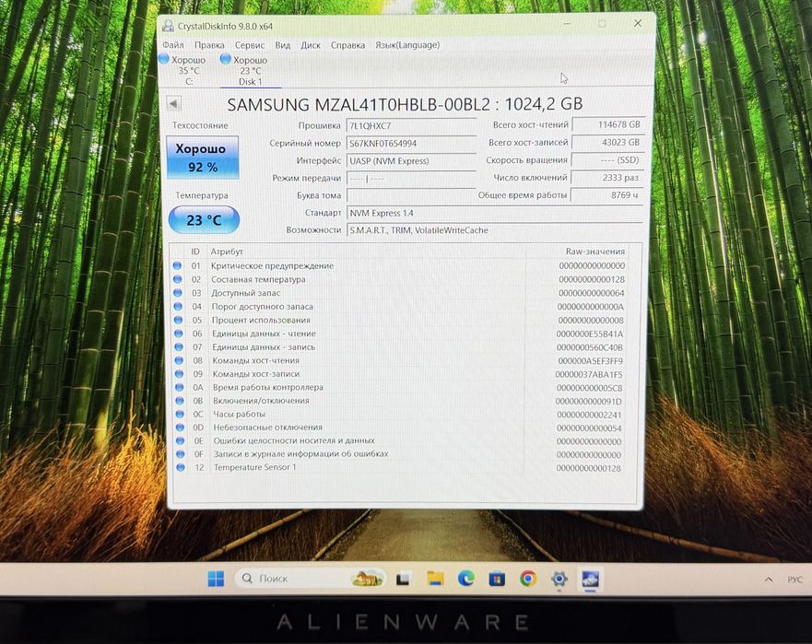Image resolution: width=812 pixels, height=644 pixels.
Task: Click status dot of Доступный запас row
Action: [x=178, y=292]
